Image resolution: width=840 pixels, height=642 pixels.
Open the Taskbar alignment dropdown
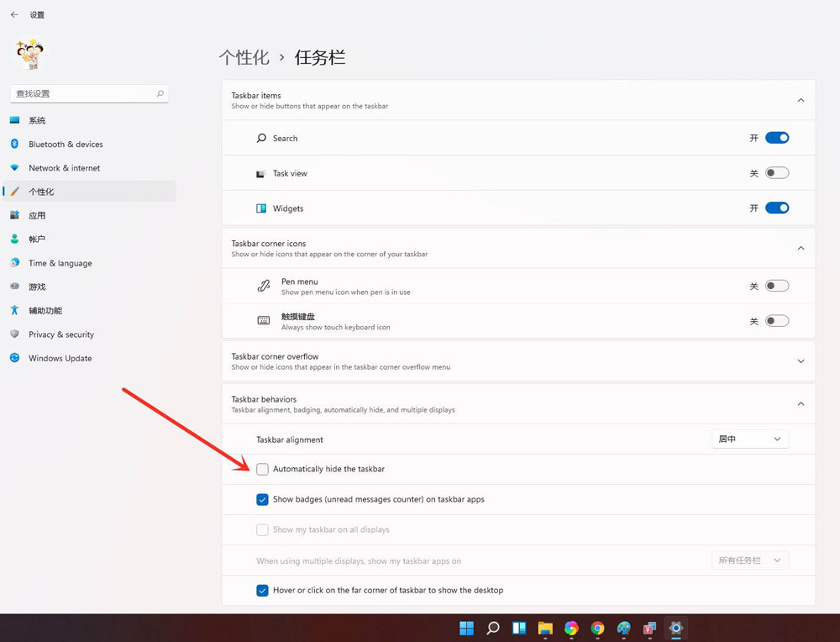coord(749,439)
